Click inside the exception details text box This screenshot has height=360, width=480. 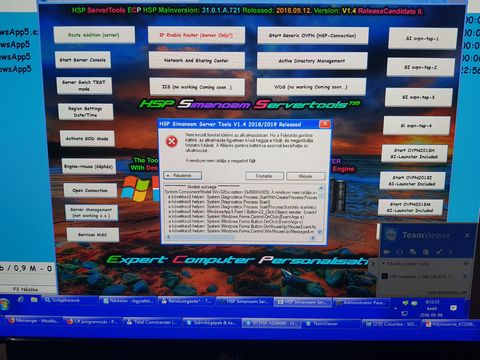coord(241,211)
